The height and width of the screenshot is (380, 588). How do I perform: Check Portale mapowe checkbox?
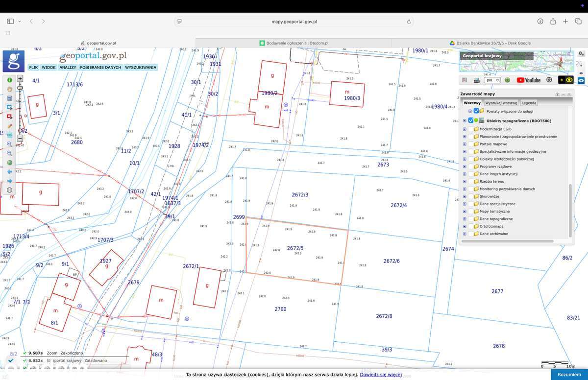[471, 144]
